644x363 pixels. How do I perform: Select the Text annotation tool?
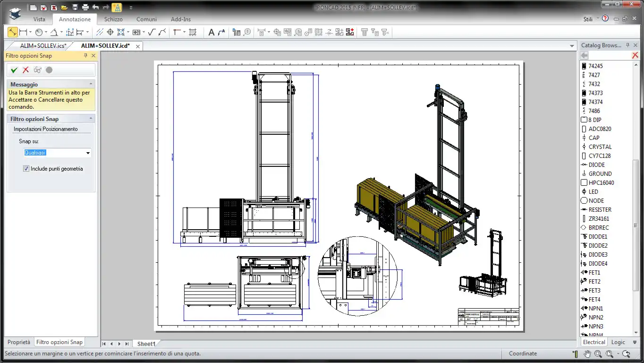pos(211,32)
